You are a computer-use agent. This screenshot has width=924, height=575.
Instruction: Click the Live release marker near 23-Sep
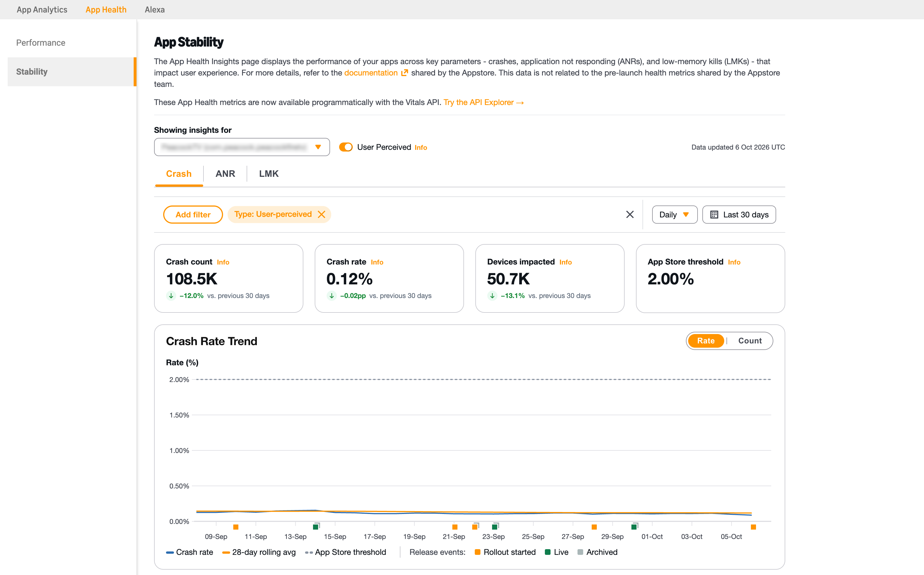click(x=494, y=527)
